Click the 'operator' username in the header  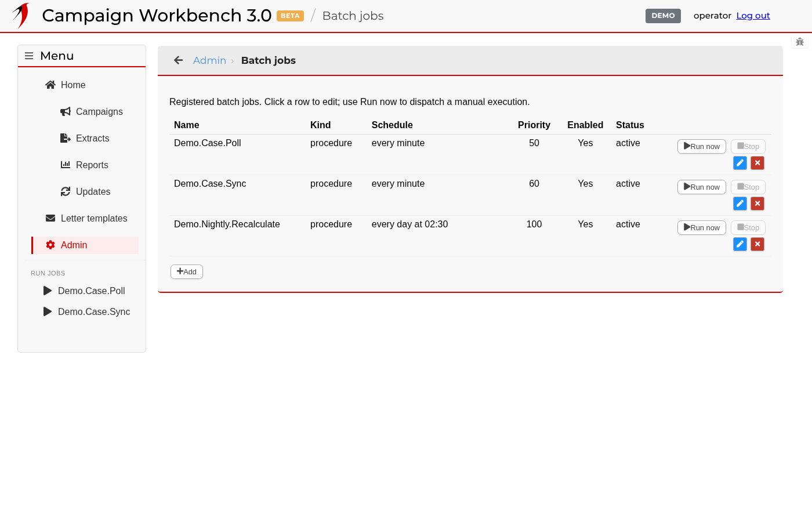[x=712, y=16]
